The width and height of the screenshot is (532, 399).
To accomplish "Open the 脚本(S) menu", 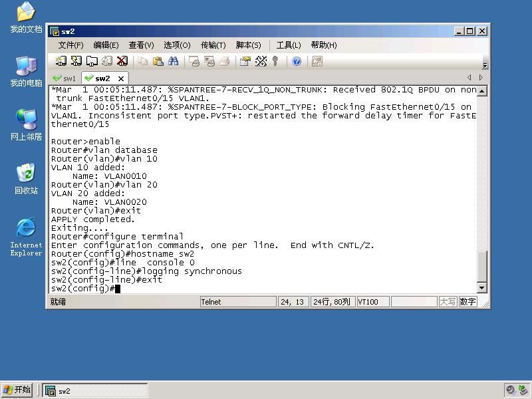I will 248,45.
